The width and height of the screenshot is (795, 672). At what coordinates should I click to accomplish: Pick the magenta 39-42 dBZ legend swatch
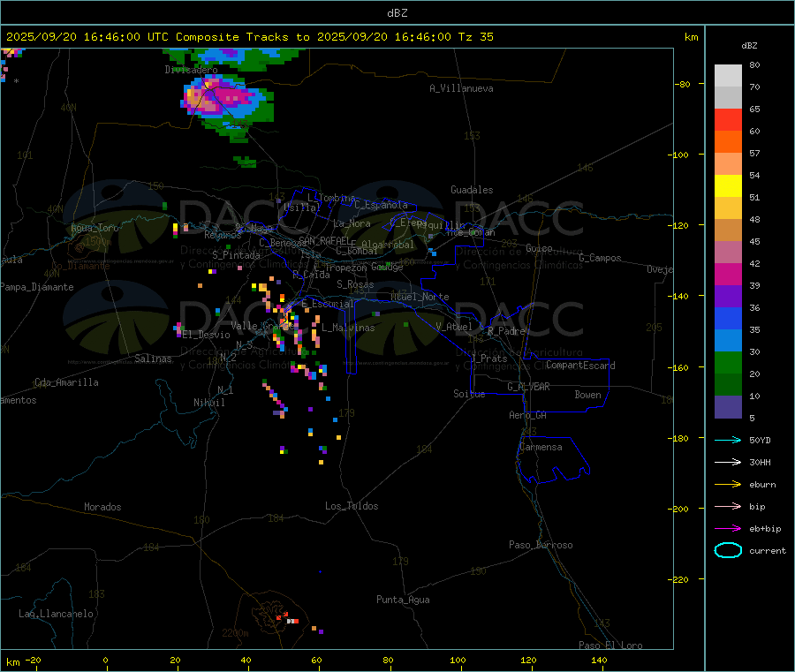pyautogui.click(x=728, y=274)
